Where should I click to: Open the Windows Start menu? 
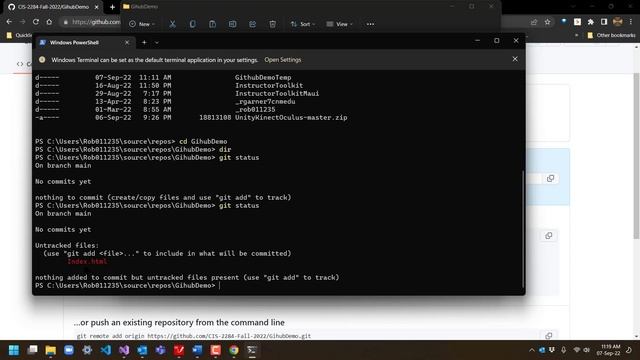[13, 350]
